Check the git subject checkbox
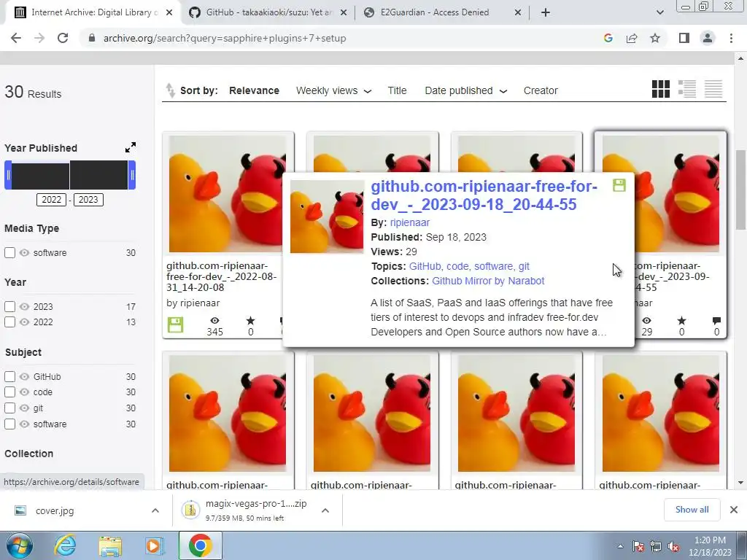 point(9,408)
